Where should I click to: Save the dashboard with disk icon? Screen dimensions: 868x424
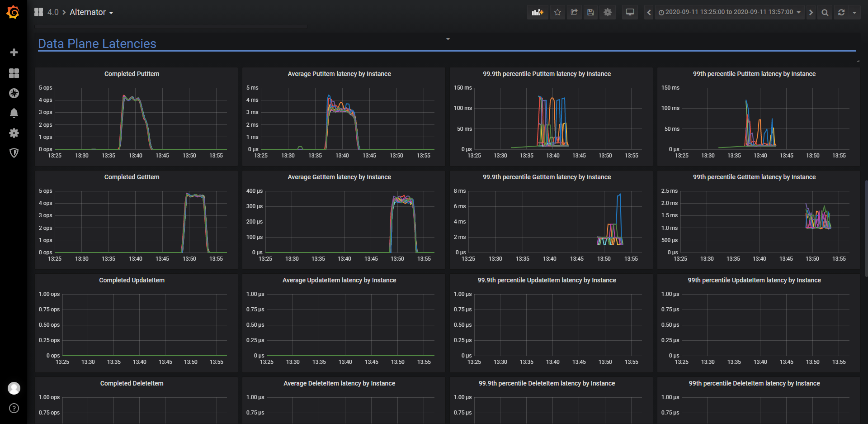coord(590,12)
